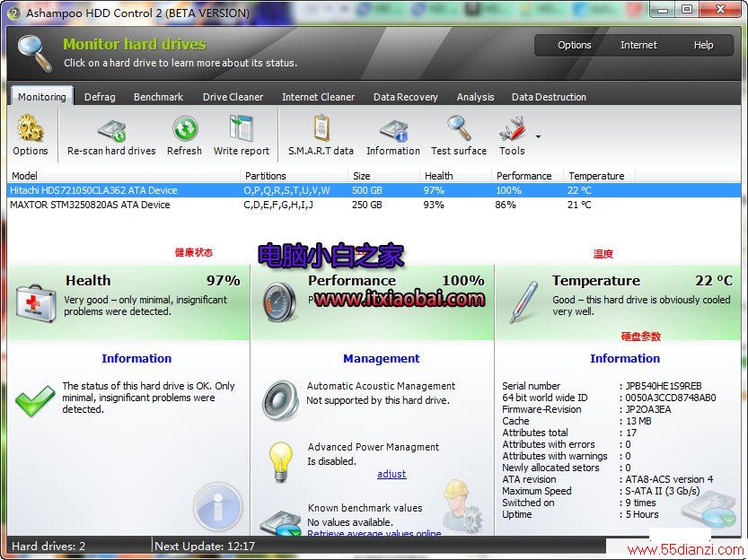Open the Drive Cleaner tab
This screenshot has height=560, width=748.
pyautogui.click(x=233, y=97)
